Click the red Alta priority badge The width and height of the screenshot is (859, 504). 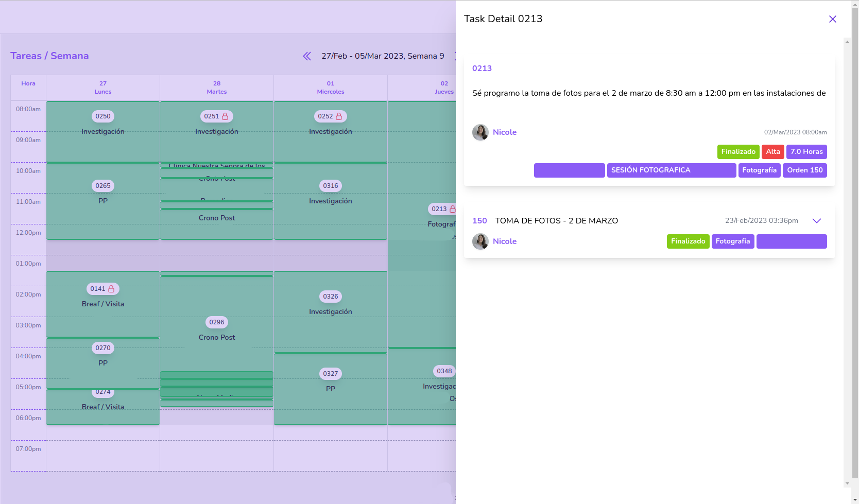[772, 152]
